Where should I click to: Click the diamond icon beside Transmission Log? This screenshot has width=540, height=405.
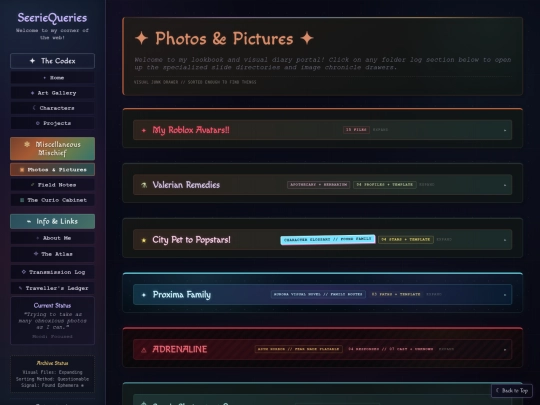coord(23,272)
